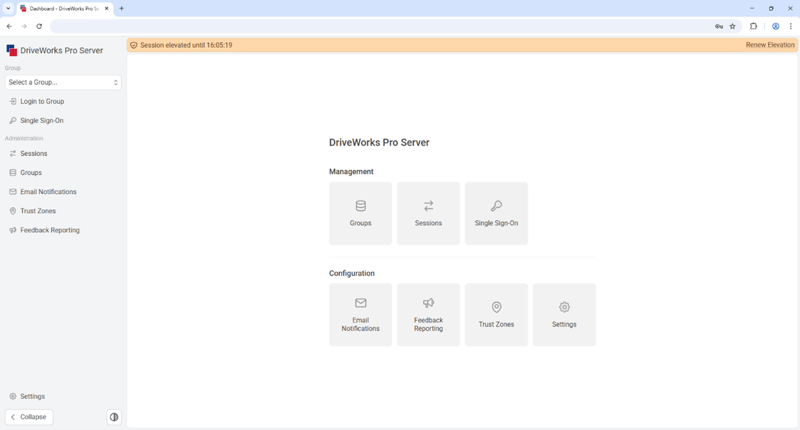Click Renew Elevation in the orange banner
The height and width of the screenshot is (430, 800).
(770, 45)
